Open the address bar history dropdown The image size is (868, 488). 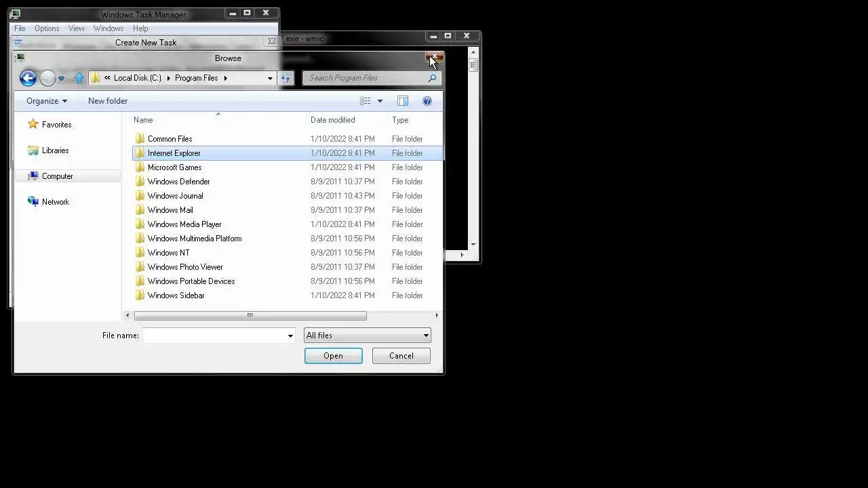point(270,78)
